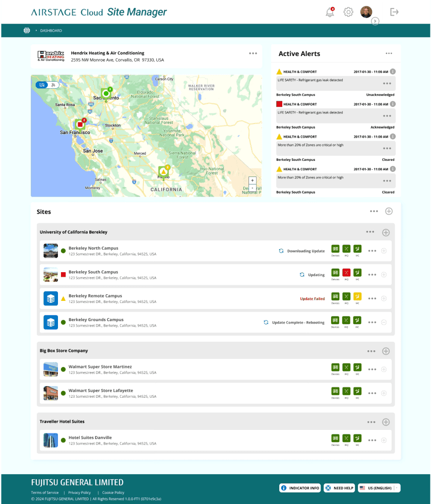Click the logout icon
432x504 pixels.
click(x=394, y=12)
